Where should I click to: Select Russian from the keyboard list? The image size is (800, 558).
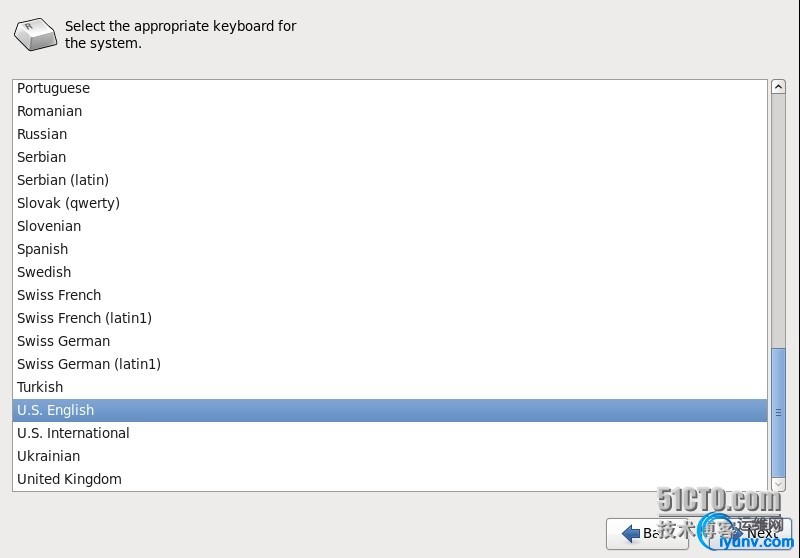click(x=42, y=134)
